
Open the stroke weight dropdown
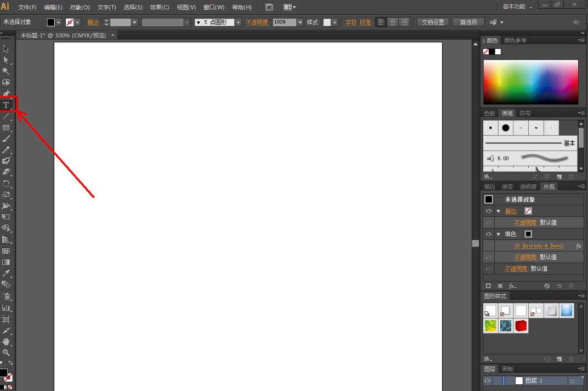134,23
